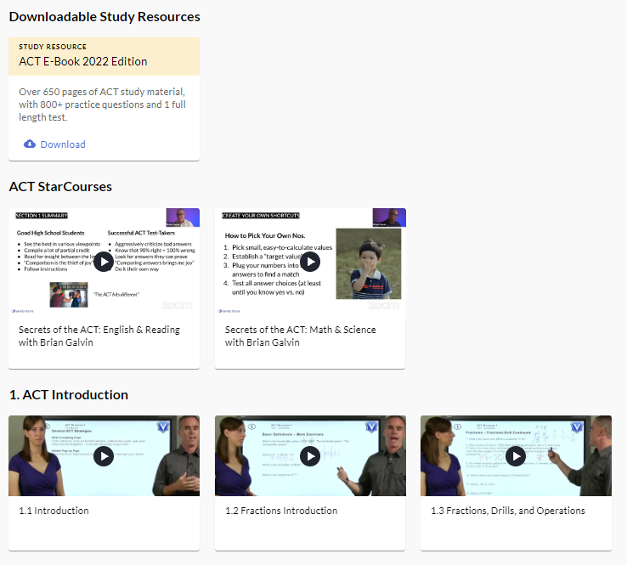Click the cloud download icon

click(30, 144)
